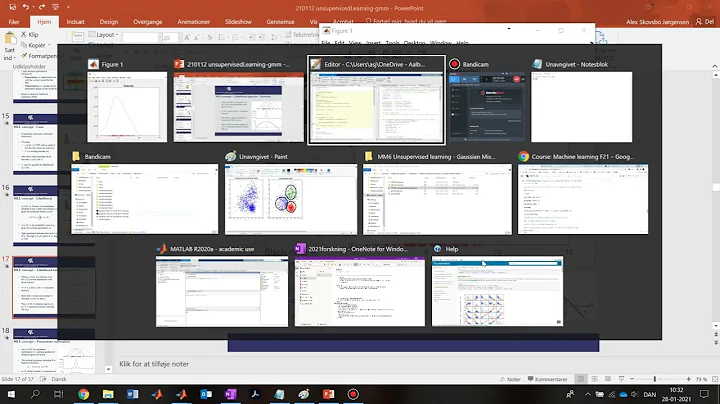The width and height of the screenshot is (720, 404).
Task: Open File Explorer from the taskbar
Action: (x=108, y=394)
